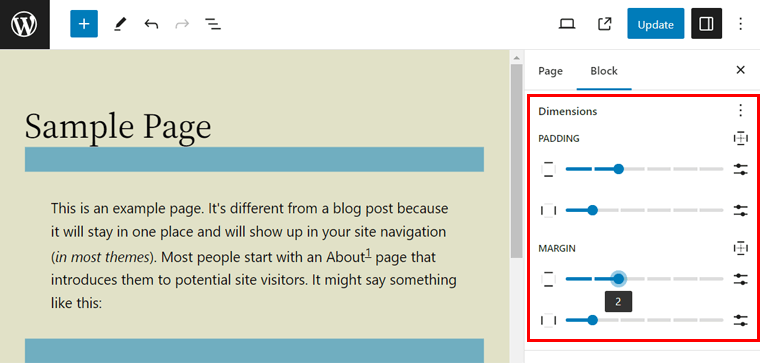Click the MARGIN label
760x363 pixels.
(x=556, y=248)
